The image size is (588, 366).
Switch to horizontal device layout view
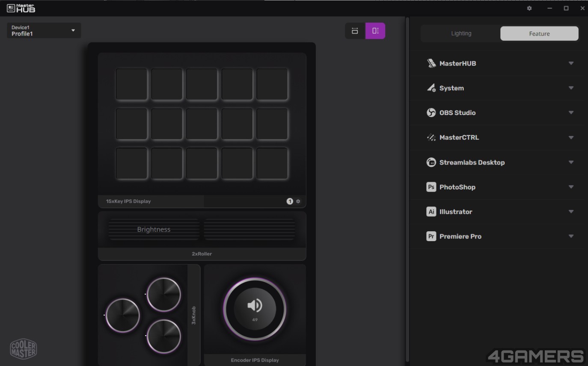[x=355, y=31]
